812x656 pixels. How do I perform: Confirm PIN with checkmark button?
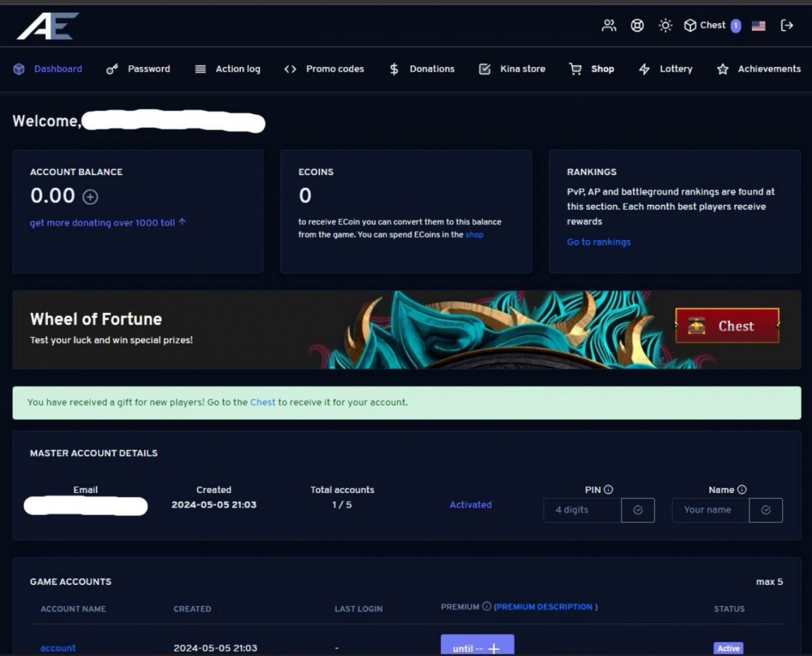pos(637,510)
